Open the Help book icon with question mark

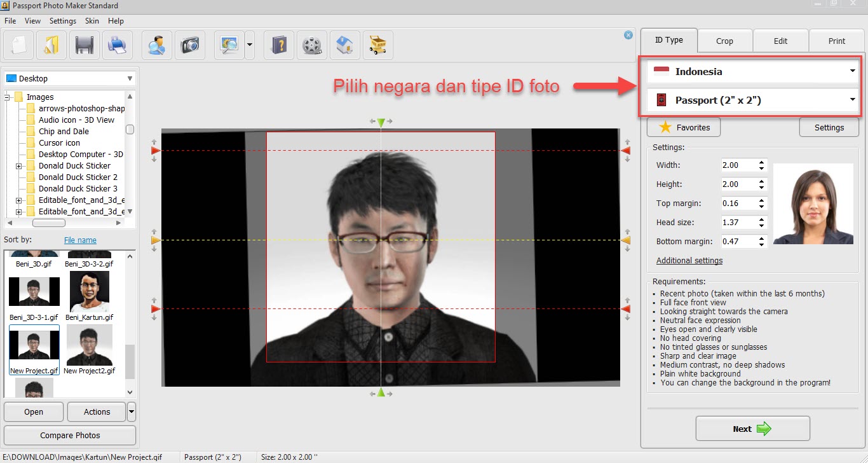(x=279, y=45)
